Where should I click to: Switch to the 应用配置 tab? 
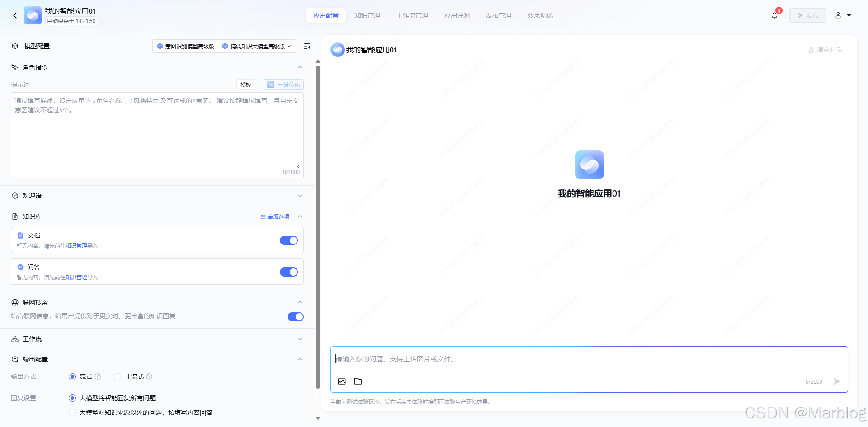[326, 15]
